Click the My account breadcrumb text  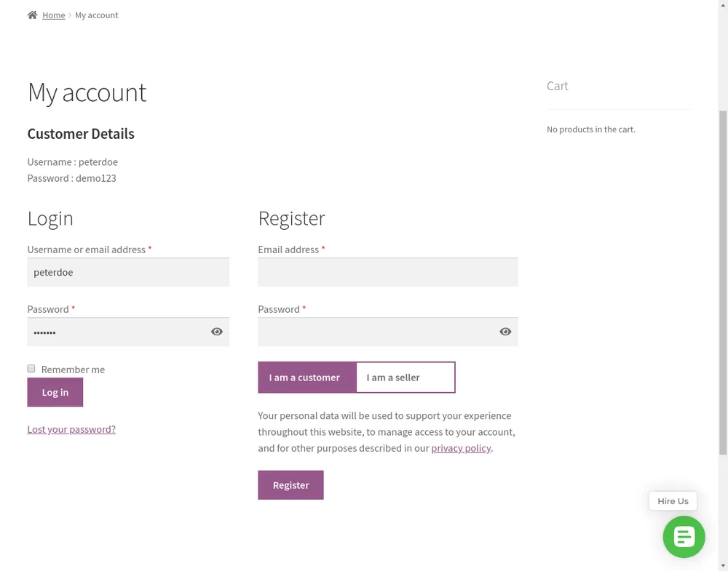97,15
